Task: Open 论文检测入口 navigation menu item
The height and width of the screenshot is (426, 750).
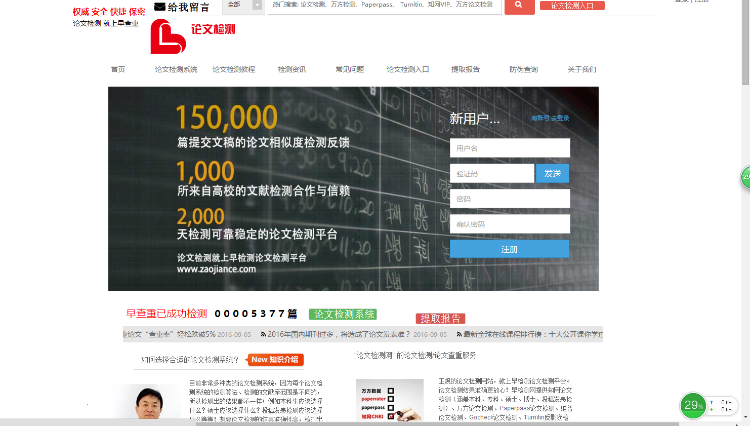Action: coord(408,69)
